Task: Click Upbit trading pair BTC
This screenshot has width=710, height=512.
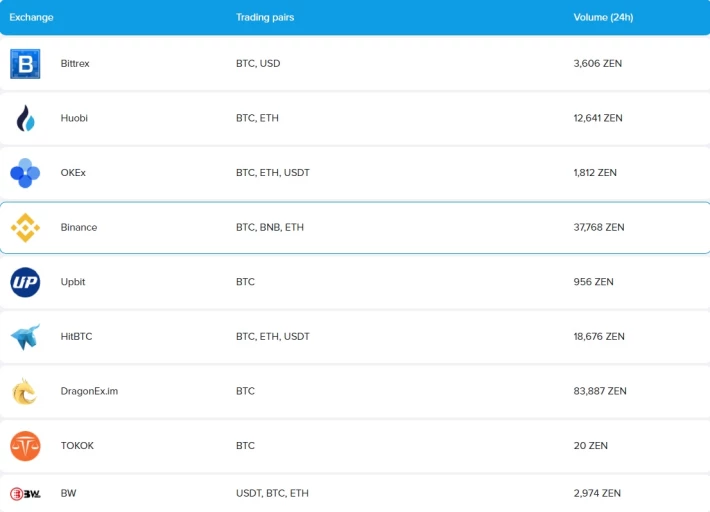Action: (245, 282)
